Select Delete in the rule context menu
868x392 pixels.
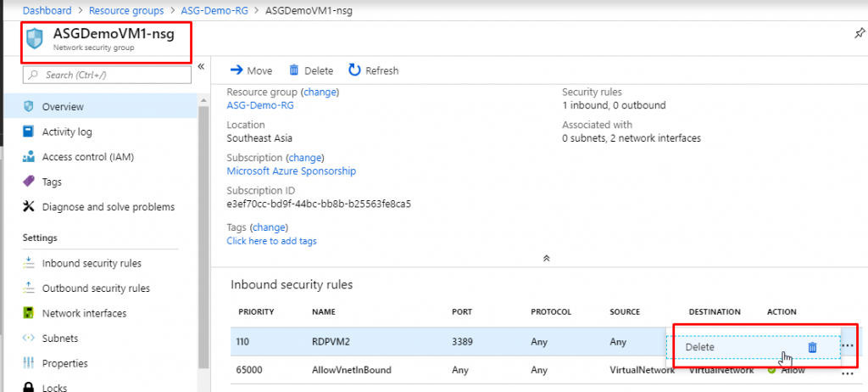point(700,347)
